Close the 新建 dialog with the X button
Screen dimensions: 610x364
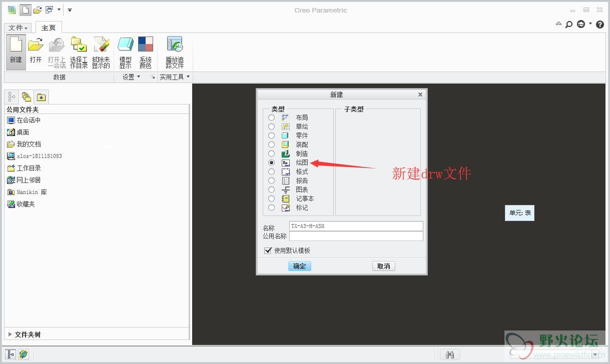420,94
